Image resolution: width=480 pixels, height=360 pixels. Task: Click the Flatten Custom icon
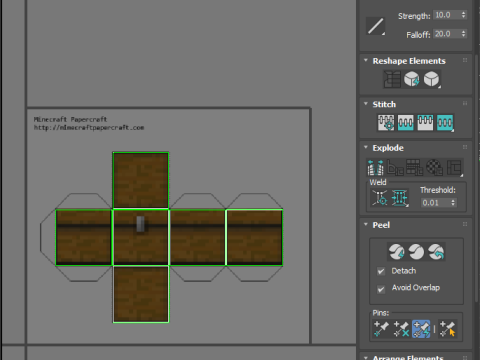click(454, 167)
